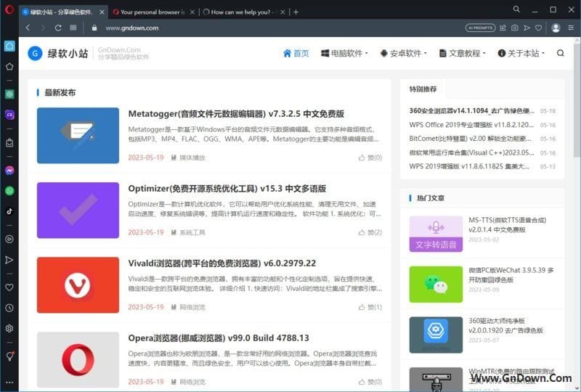
Task: Go back with the browser back arrow
Action: [28, 28]
